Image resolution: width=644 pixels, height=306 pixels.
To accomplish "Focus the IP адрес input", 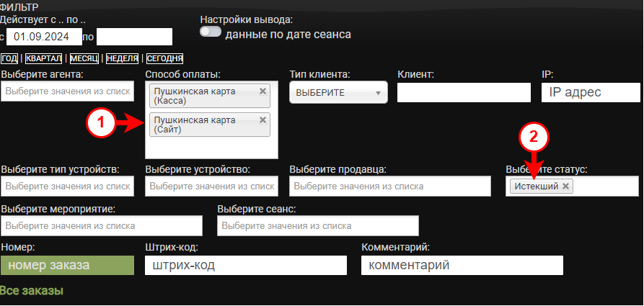I will pyautogui.click(x=590, y=92).
